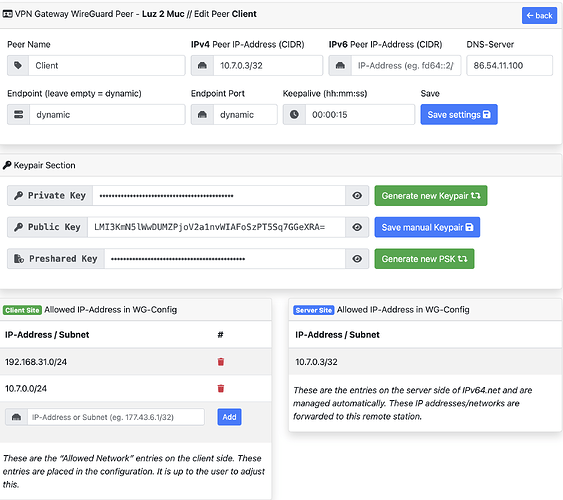Generate new Keypair

[x=431, y=196]
